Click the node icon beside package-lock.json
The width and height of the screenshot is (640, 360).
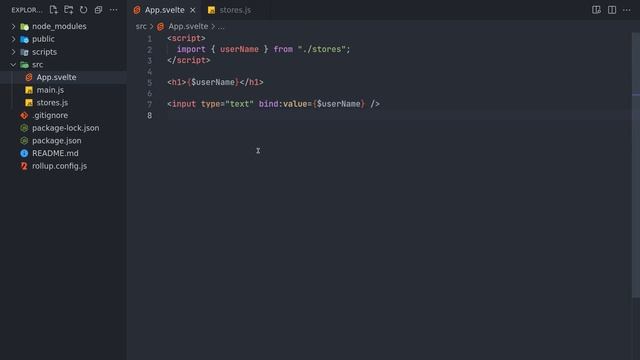[x=24, y=128]
